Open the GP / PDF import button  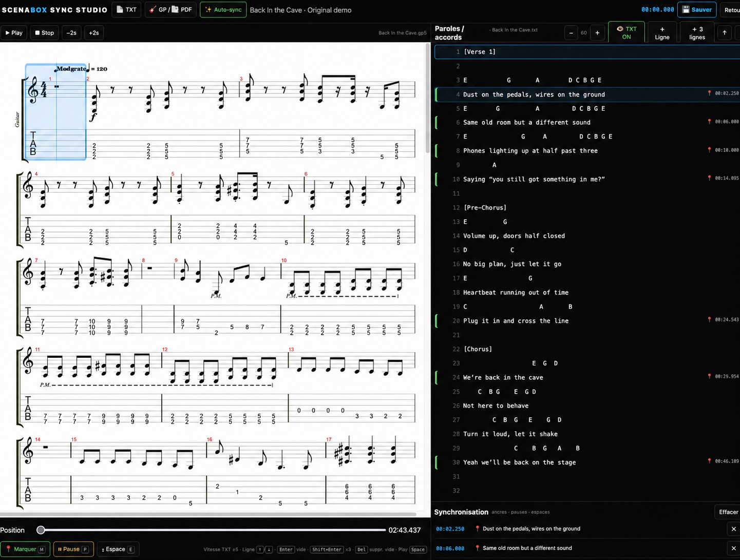coord(170,10)
